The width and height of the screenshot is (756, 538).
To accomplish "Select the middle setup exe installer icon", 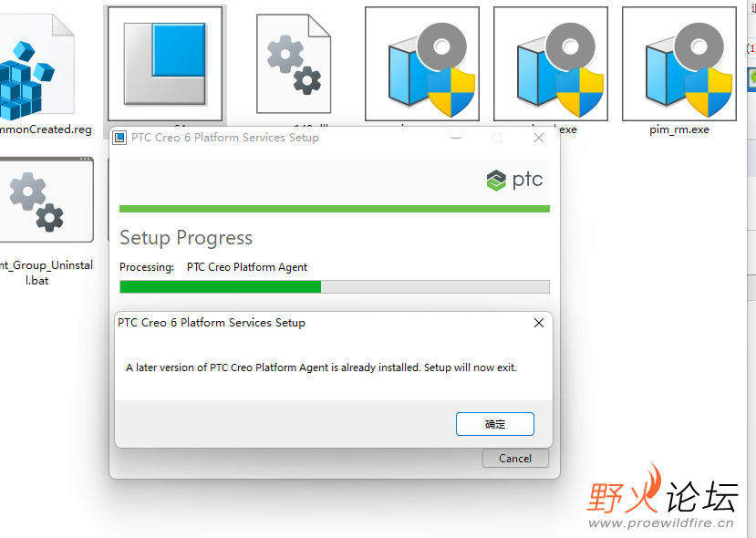I will pos(551,64).
